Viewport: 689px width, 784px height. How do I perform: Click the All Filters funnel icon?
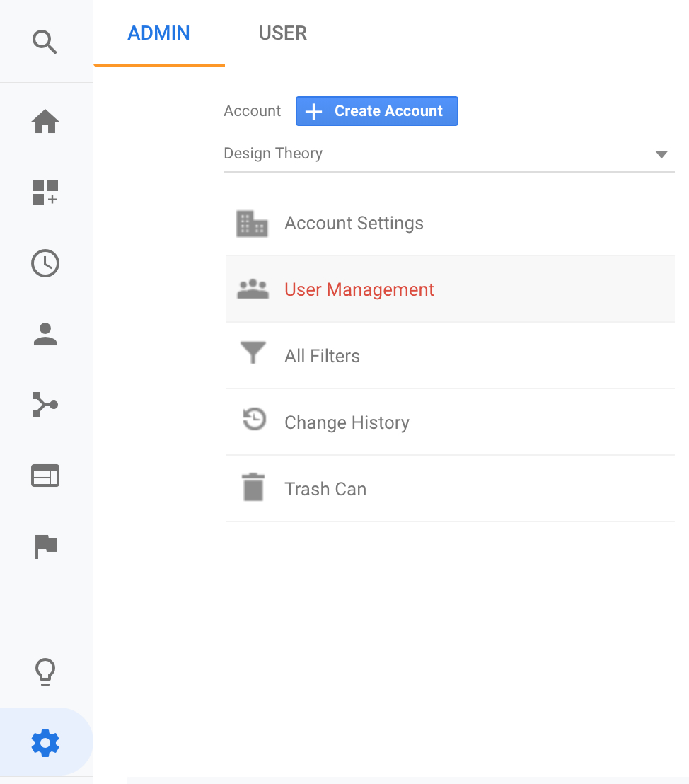coord(253,352)
